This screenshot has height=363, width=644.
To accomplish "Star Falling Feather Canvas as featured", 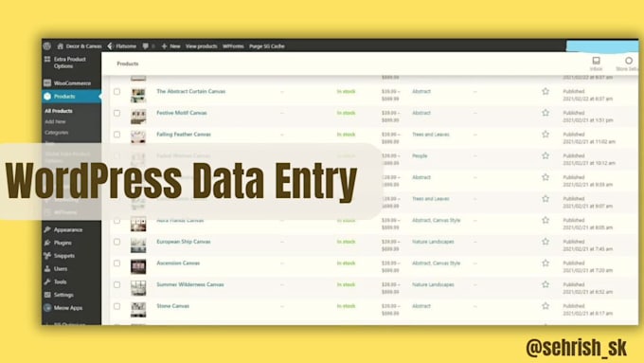I will click(546, 134).
